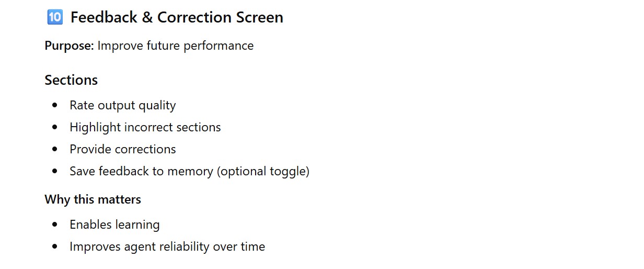Select the 'Highlight incorrect sections' list item

pyautogui.click(x=145, y=127)
